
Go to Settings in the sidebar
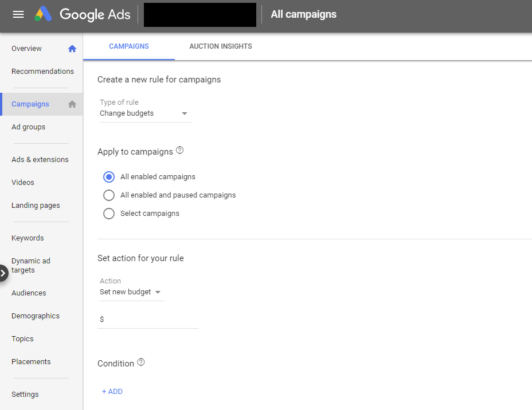[x=25, y=394]
